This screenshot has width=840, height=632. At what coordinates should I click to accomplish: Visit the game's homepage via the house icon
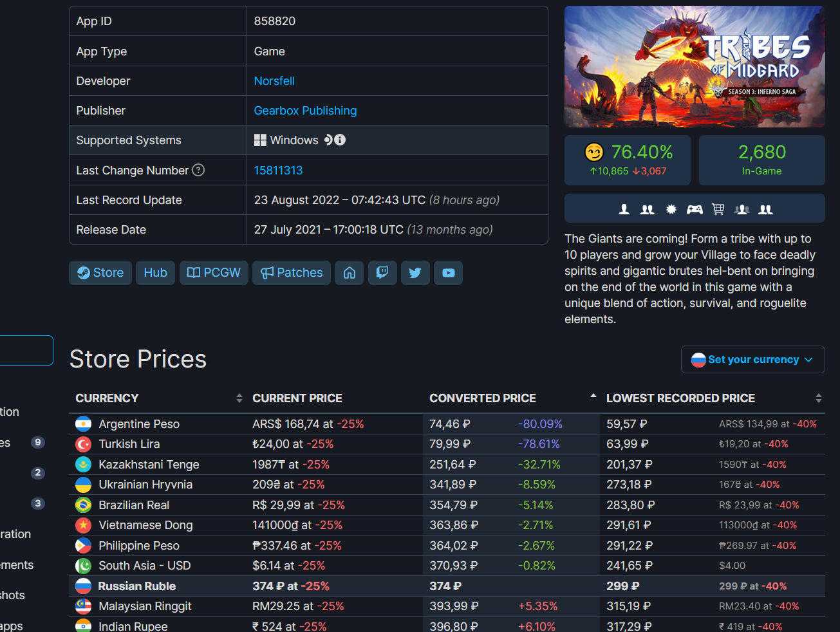pos(350,273)
